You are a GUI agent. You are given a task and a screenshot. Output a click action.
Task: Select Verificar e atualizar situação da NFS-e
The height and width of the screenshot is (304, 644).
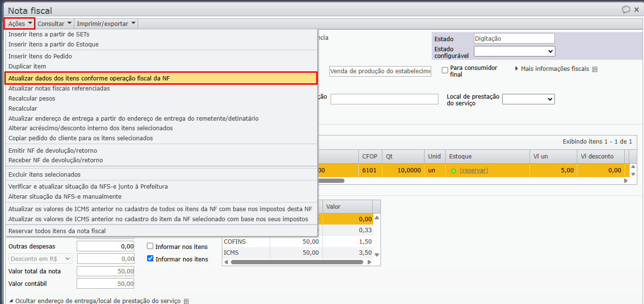point(161,187)
